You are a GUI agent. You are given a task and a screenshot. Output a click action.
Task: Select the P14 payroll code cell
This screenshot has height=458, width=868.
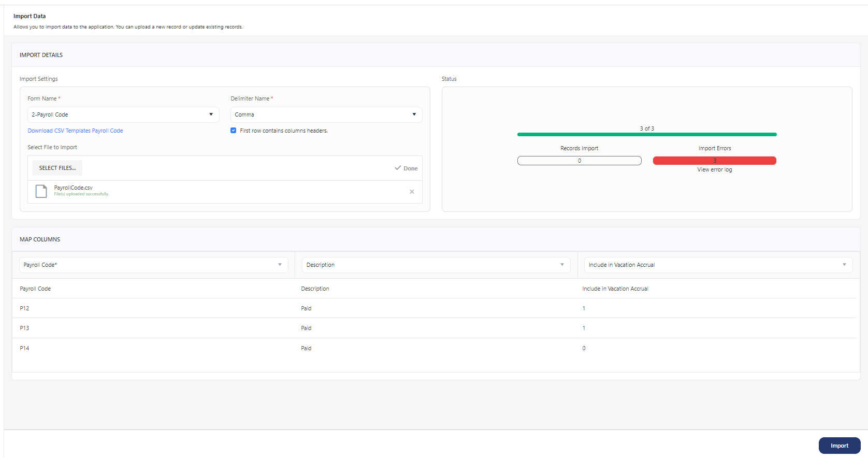24,348
